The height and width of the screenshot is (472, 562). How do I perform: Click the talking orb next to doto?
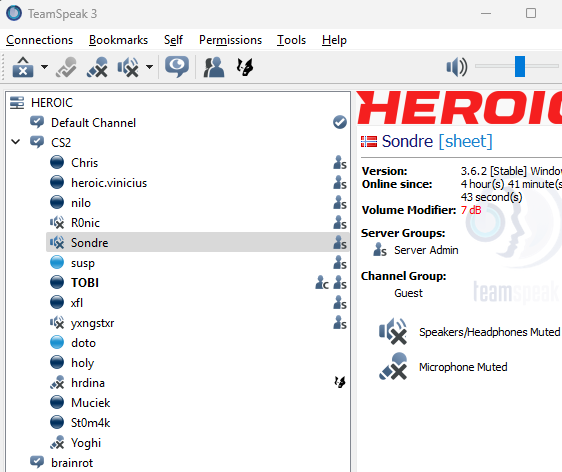point(57,342)
